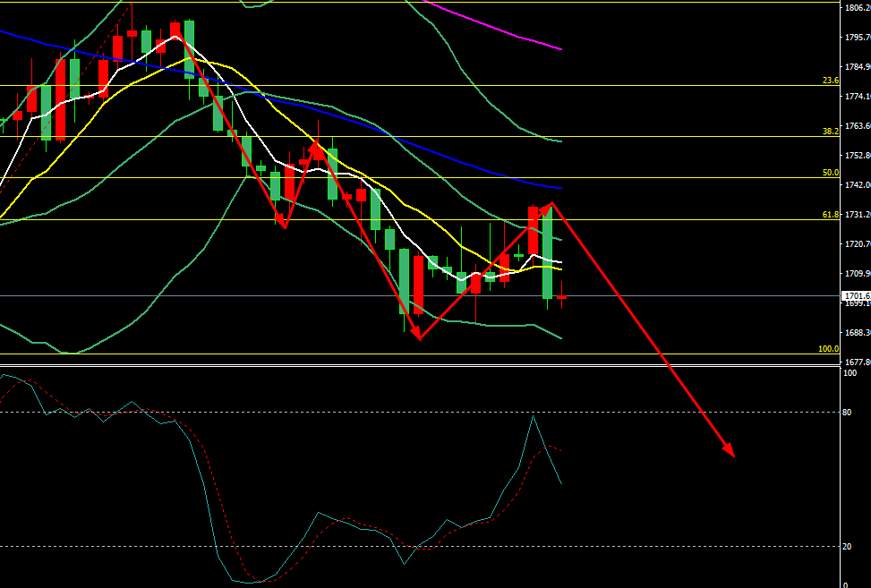The image size is (871, 588).
Task: Select the 38.2 Fibonacci retracement label
Action: click(x=830, y=131)
